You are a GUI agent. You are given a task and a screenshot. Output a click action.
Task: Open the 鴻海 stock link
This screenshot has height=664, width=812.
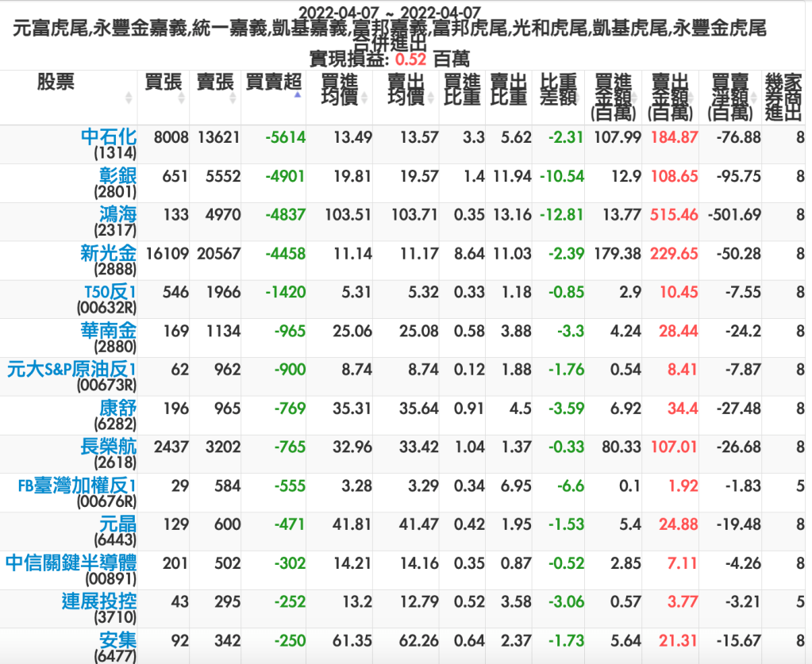117,214
